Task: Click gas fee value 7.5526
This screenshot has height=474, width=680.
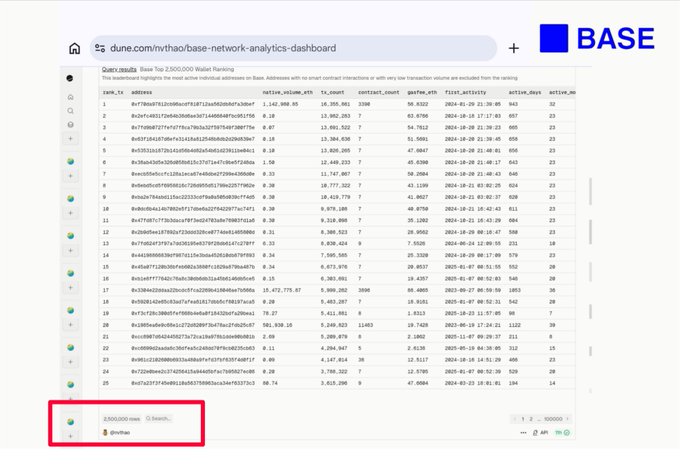Action: [416, 244]
